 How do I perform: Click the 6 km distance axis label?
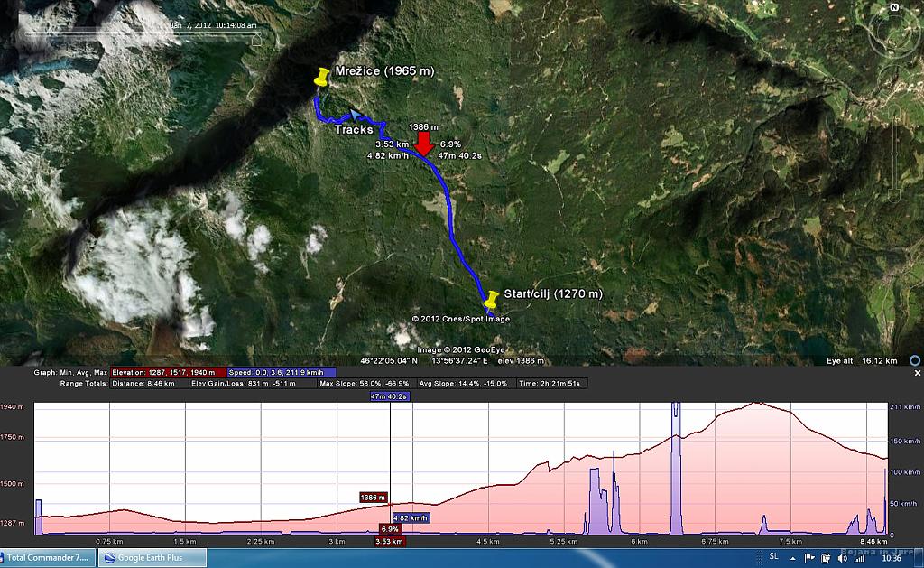pyautogui.click(x=639, y=541)
